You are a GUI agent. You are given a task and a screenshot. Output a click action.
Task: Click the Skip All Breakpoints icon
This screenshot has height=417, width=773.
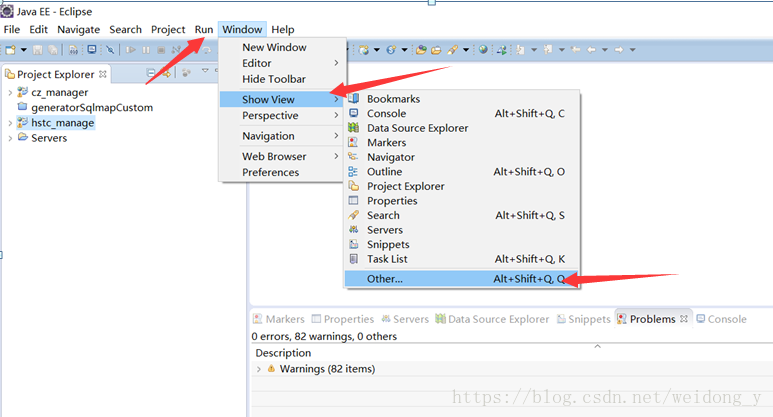click(x=110, y=50)
